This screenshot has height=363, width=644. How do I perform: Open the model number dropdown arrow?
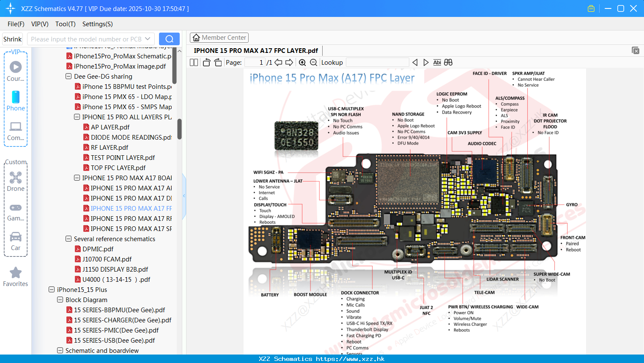(148, 39)
